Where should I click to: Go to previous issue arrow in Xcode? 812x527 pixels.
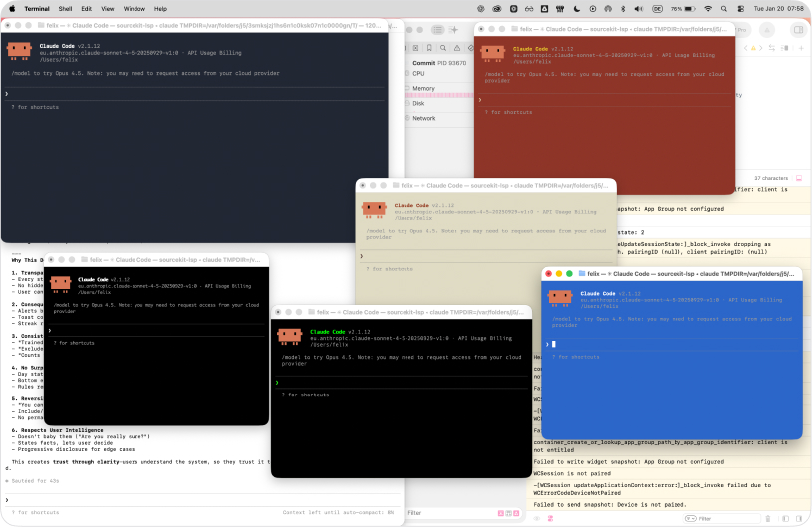pos(746,48)
